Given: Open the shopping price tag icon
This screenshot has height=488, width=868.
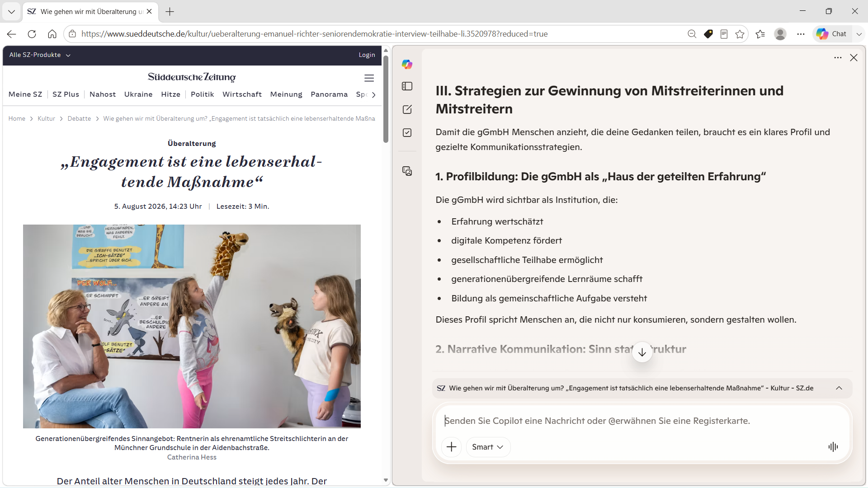Looking at the screenshot, I should click(x=708, y=34).
